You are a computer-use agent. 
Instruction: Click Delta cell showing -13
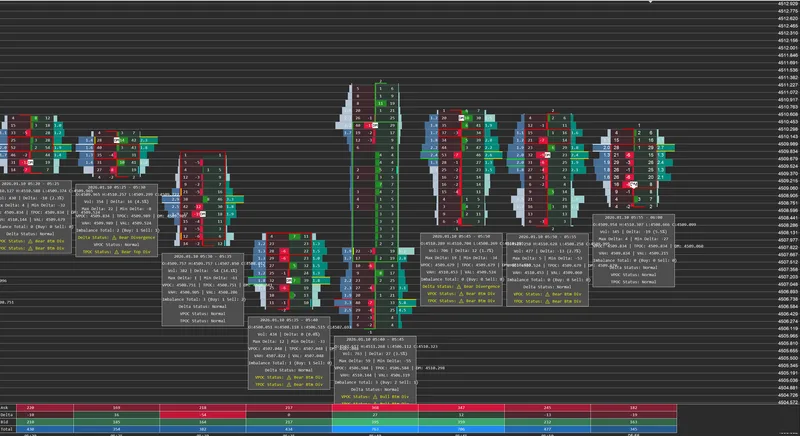point(547,415)
